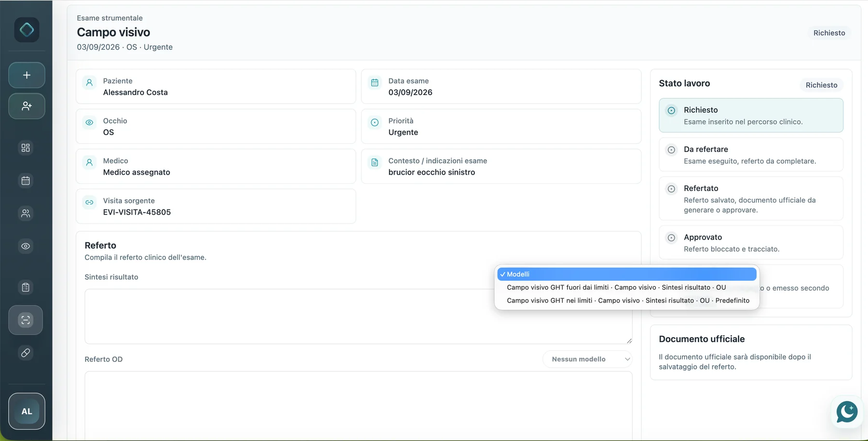Image resolution: width=868 pixels, height=441 pixels.
Task: Click the Contesto document icon
Action: (x=375, y=163)
